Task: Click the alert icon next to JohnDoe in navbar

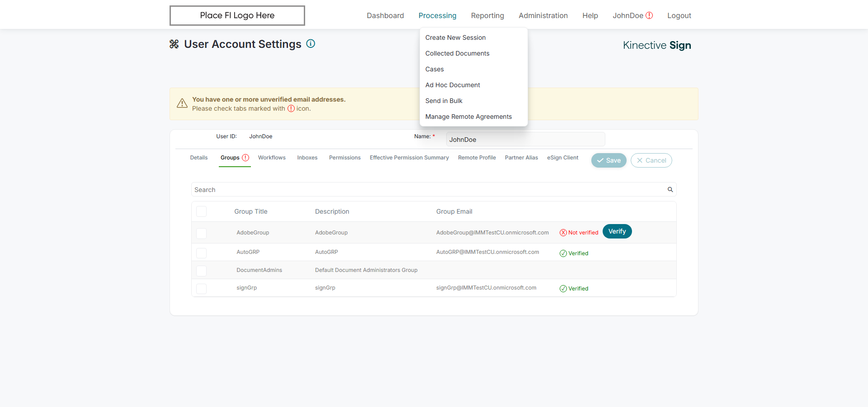Action: coord(649,15)
